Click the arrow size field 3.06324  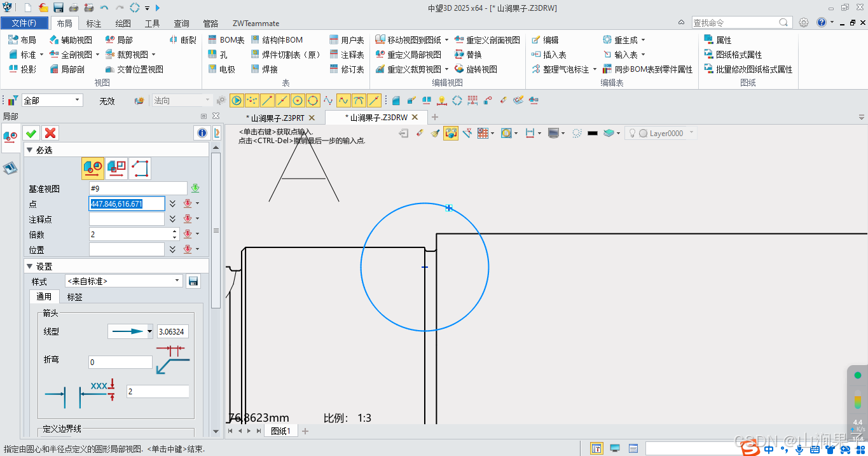click(172, 331)
